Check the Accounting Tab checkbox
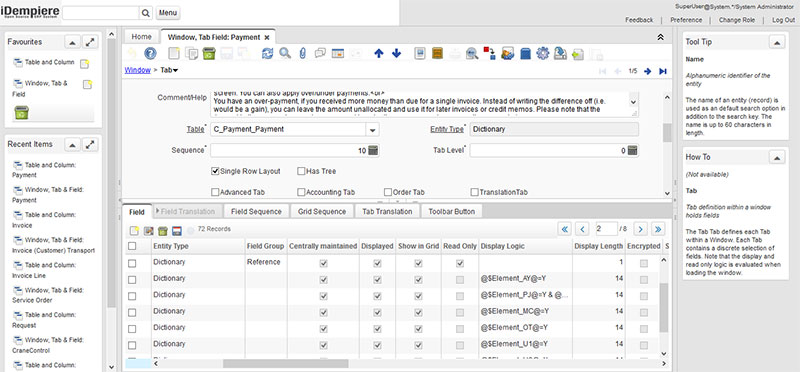Image resolution: width=800 pixels, height=372 pixels. click(301, 192)
